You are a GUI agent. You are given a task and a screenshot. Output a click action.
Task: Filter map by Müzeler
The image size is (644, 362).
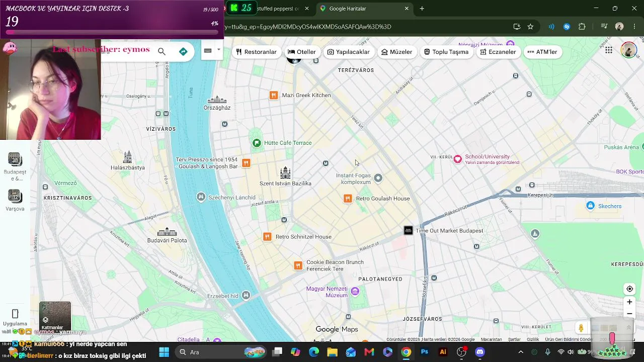pos(397,52)
